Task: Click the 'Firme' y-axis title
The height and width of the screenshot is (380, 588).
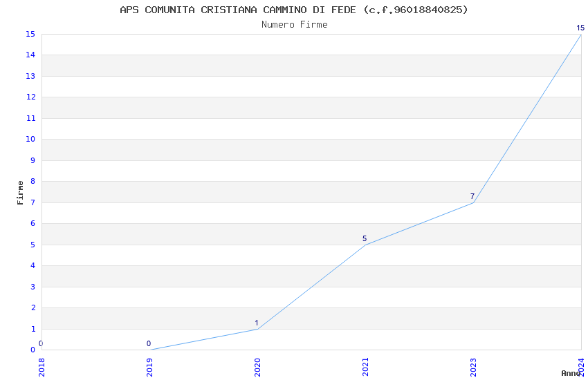Action: [20, 193]
